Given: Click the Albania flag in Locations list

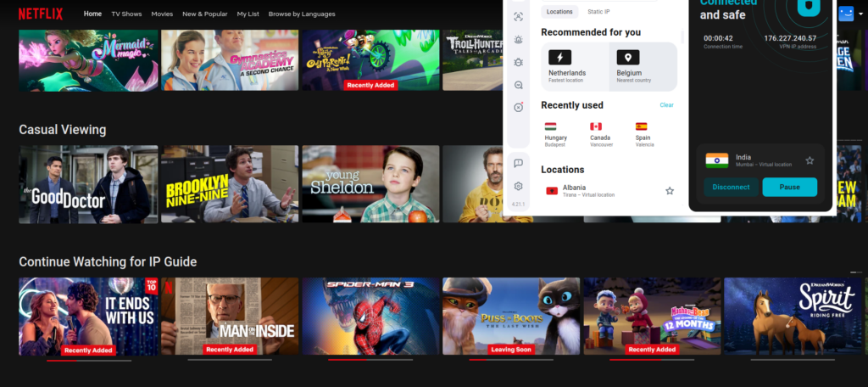Looking at the screenshot, I should pyautogui.click(x=552, y=191).
